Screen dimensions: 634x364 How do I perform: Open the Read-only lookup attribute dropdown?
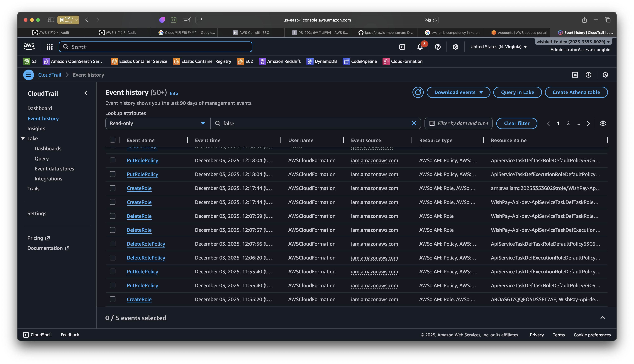[158, 123]
